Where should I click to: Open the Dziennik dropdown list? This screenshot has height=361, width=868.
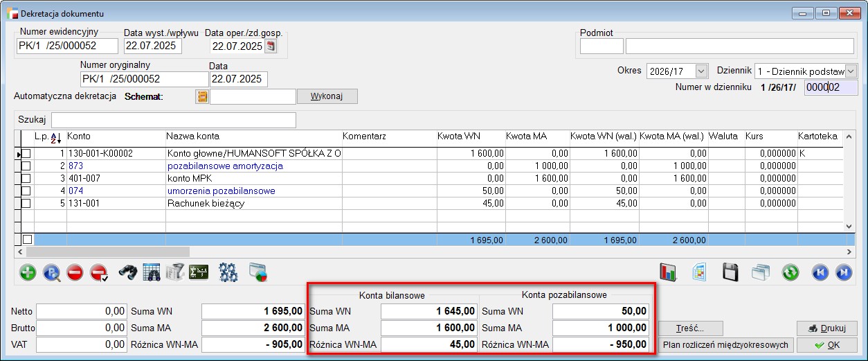click(x=851, y=71)
